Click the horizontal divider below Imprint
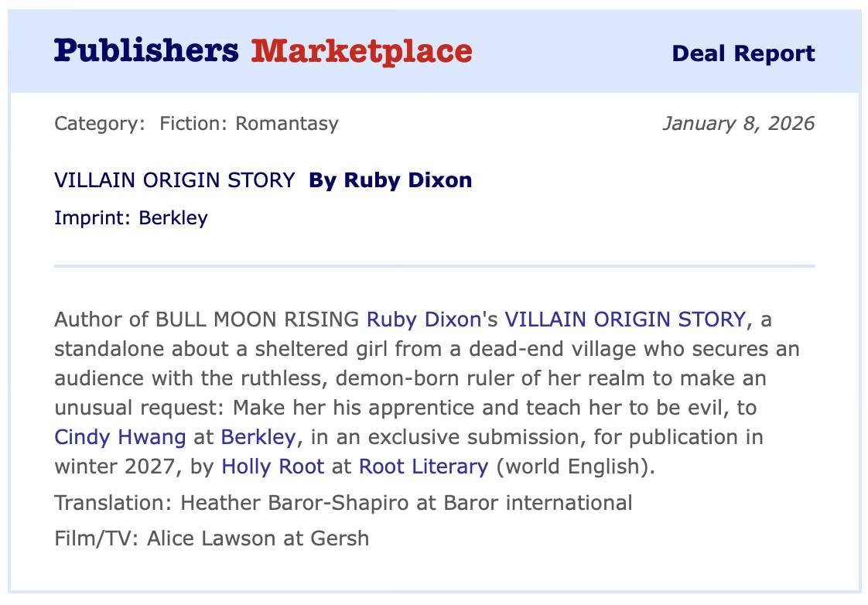Viewport: 868px width, 605px height. point(434,266)
